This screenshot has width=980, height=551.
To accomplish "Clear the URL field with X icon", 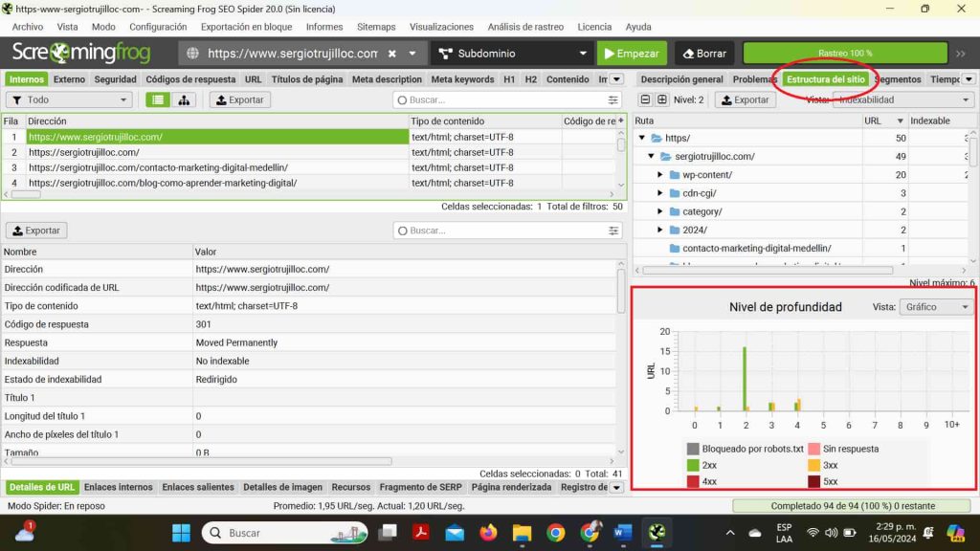I will tap(392, 54).
